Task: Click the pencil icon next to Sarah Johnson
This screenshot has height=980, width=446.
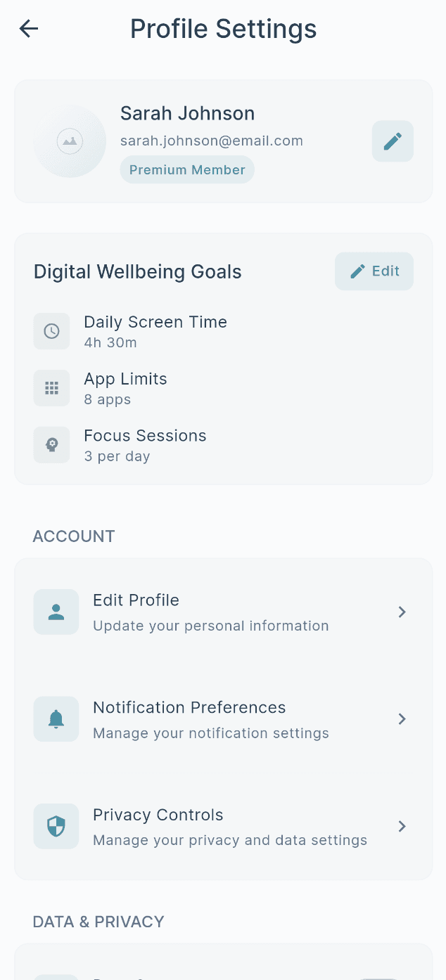Action: (392, 141)
